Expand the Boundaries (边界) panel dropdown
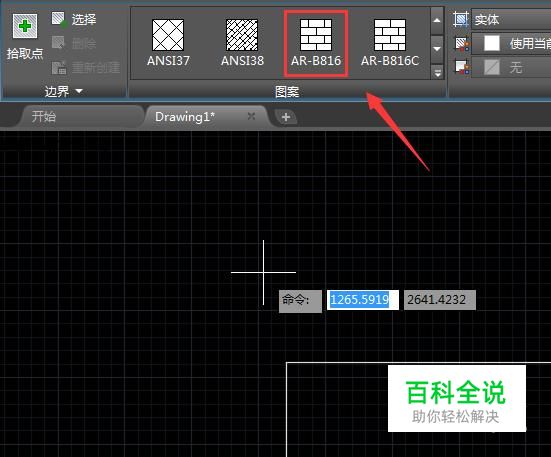The width and height of the screenshot is (551, 457). tap(64, 92)
